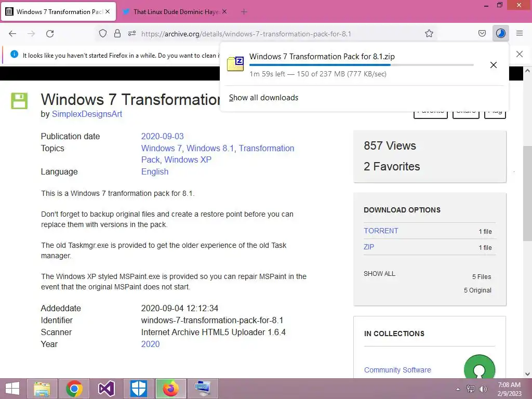Open tracking protection shield icon
This screenshot has height=399, width=532.
click(x=103, y=34)
